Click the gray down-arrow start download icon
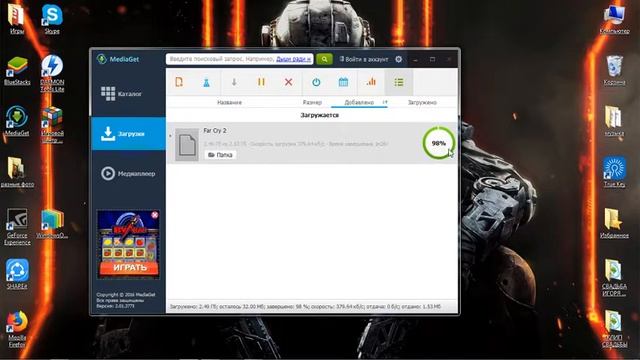Screen dimensions: 640x360 click(234, 82)
